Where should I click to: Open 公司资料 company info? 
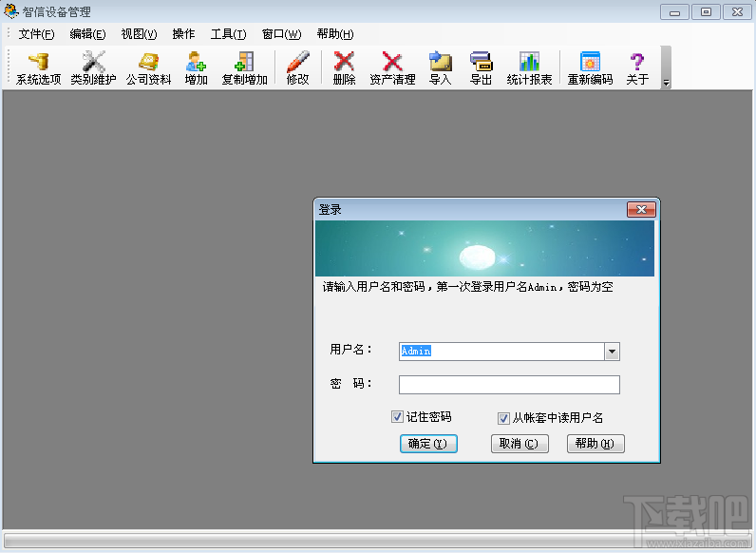[148, 68]
